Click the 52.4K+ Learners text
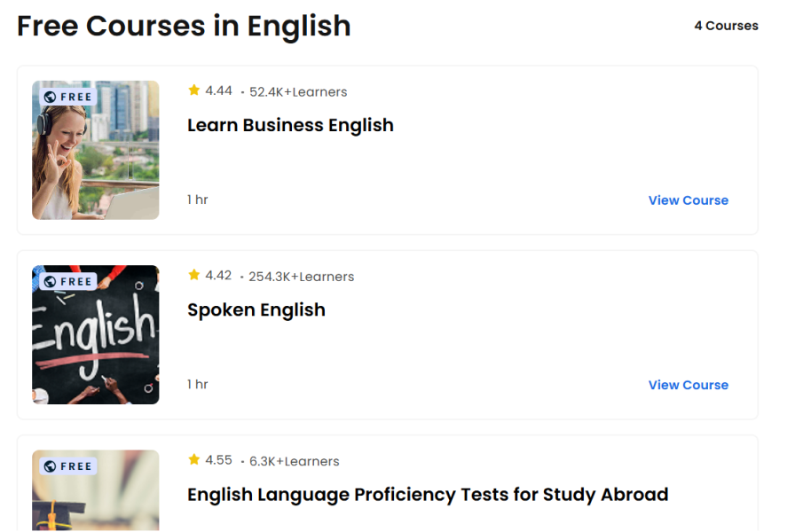 coord(298,92)
